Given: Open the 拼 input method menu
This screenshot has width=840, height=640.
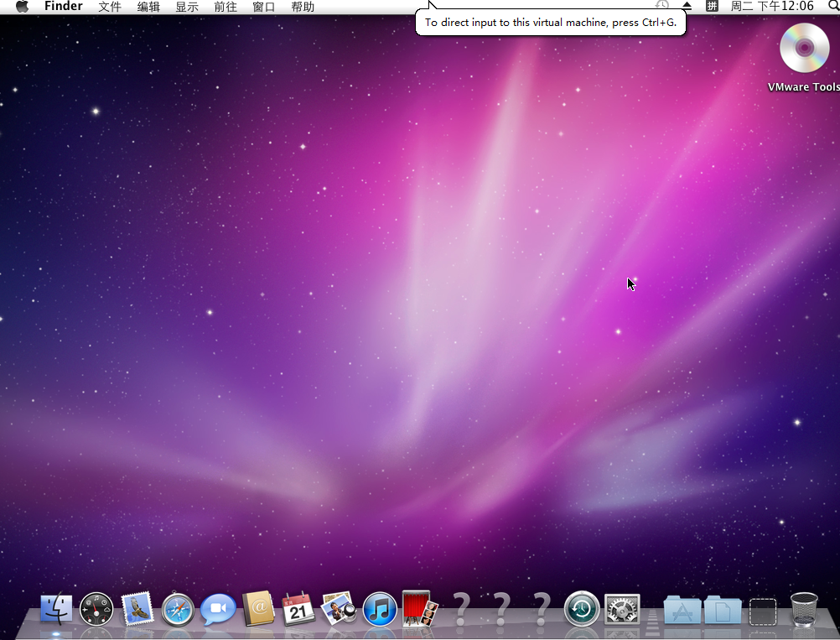Looking at the screenshot, I should point(712,7).
